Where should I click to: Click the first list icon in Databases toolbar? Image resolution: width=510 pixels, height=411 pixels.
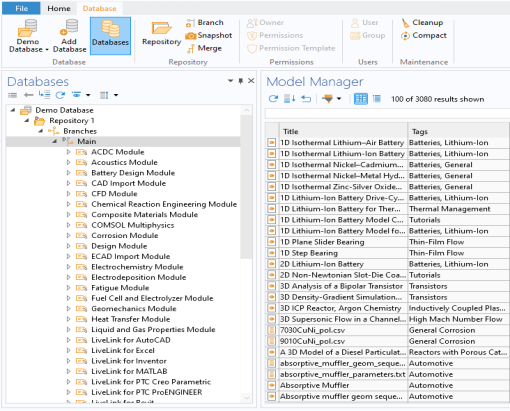point(12,95)
